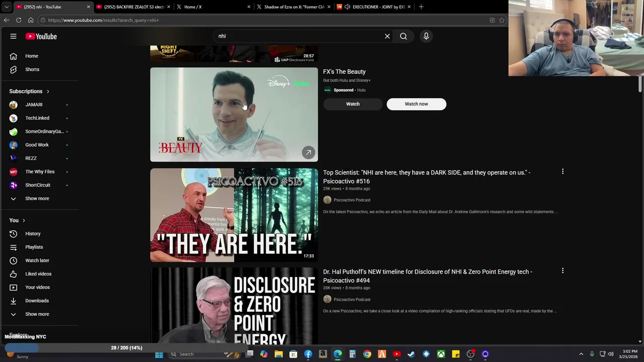Screen dimensions: 644x362
Task: Open FX's The Beauty ad thumbnail
Action: click(234, 115)
